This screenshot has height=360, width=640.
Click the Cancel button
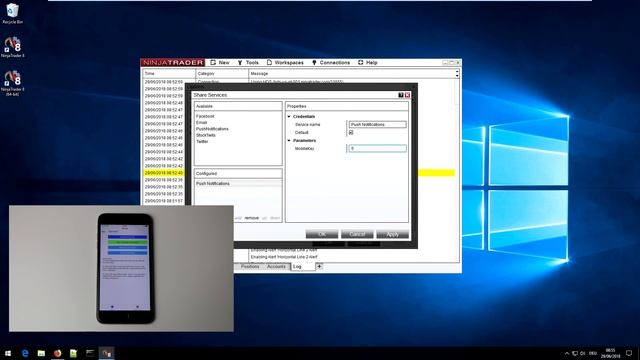pyautogui.click(x=357, y=234)
